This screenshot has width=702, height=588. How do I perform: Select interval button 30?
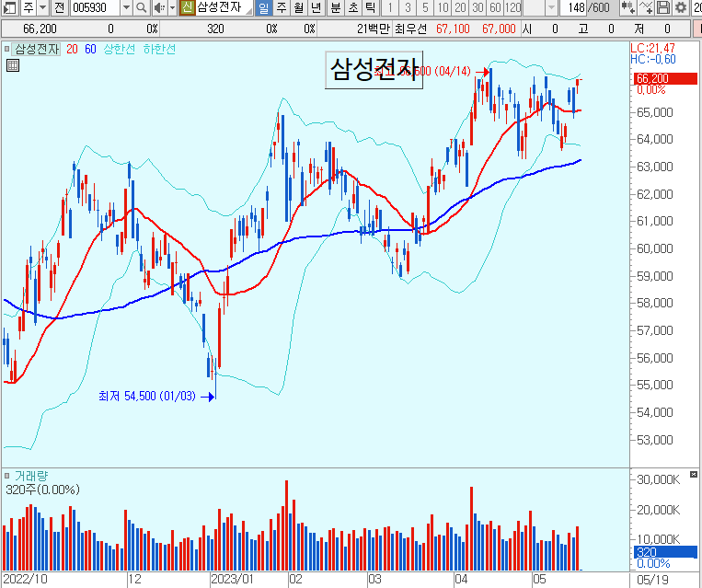click(478, 7)
